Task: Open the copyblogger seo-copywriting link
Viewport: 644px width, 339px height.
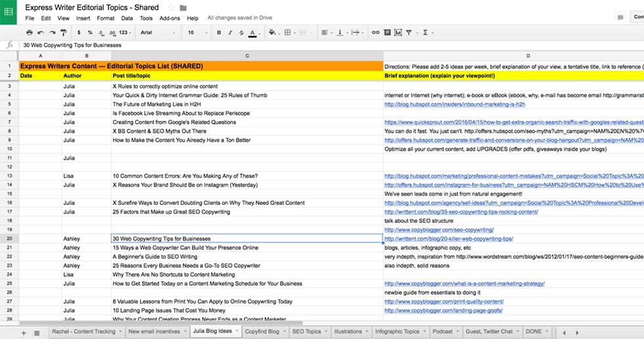Action: (x=439, y=230)
